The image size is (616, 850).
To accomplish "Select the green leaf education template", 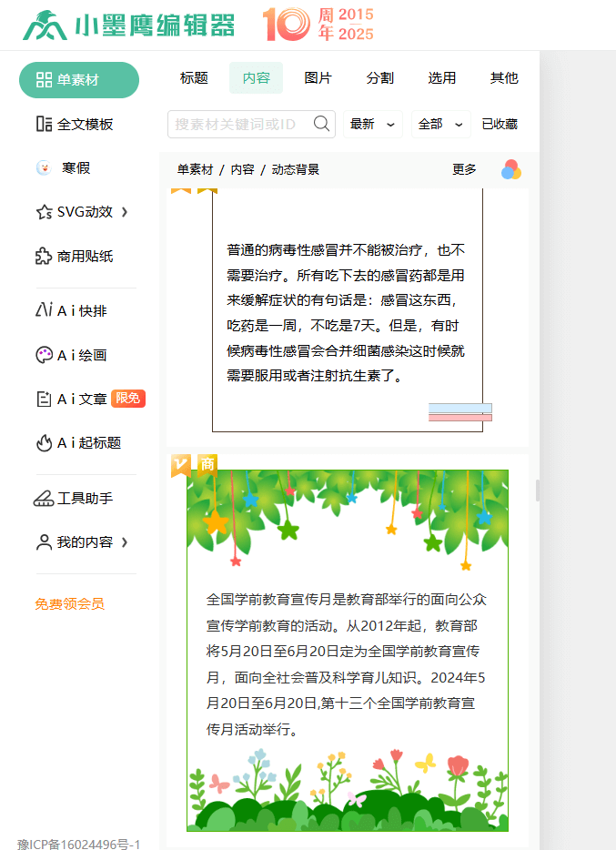I will 347,650.
